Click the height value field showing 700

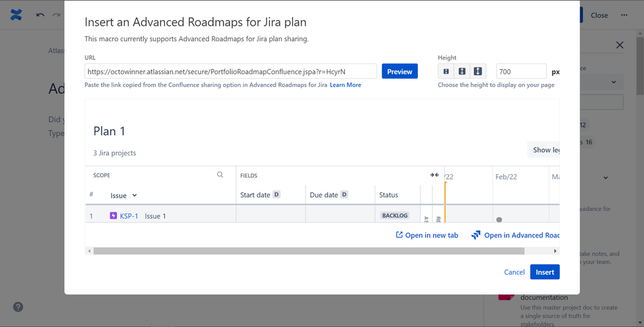point(522,72)
